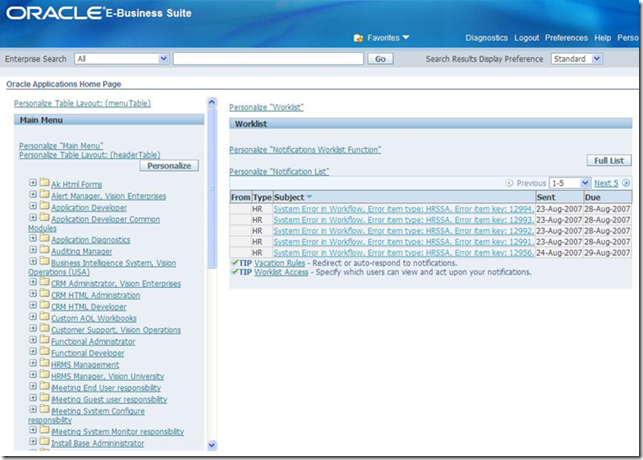Click the Ak Html Forms folder icon

point(45,183)
